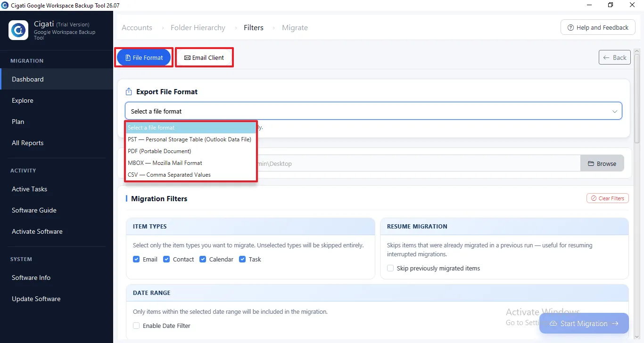Select PDF (Portable Document) option
Viewport: 644px width, 343px height.
tap(191, 151)
